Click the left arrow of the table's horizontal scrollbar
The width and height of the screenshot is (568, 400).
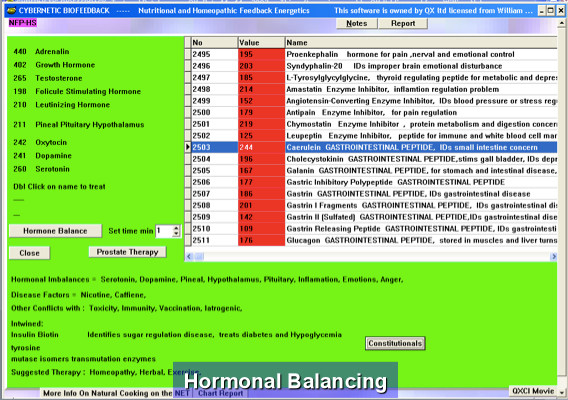click(x=189, y=257)
